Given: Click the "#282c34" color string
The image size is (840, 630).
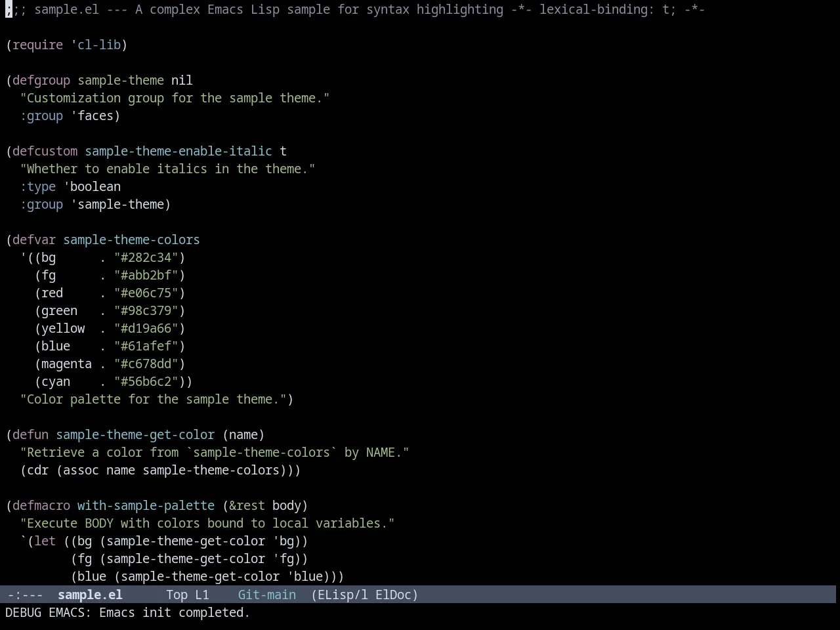Looking at the screenshot, I should (146, 257).
